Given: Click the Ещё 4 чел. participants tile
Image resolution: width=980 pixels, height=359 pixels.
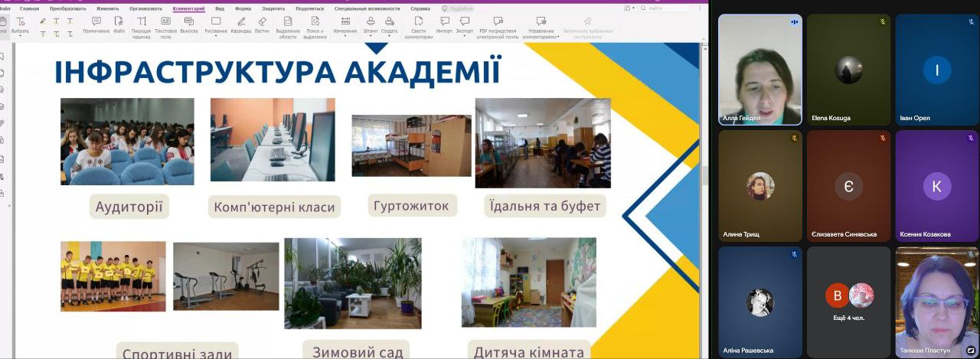Looking at the screenshot, I should pos(848,301).
